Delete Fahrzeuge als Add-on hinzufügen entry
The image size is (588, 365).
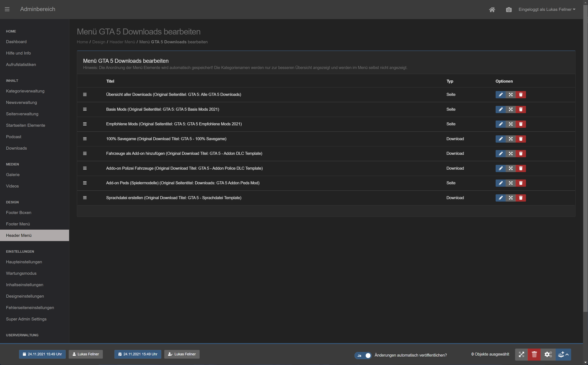521,154
